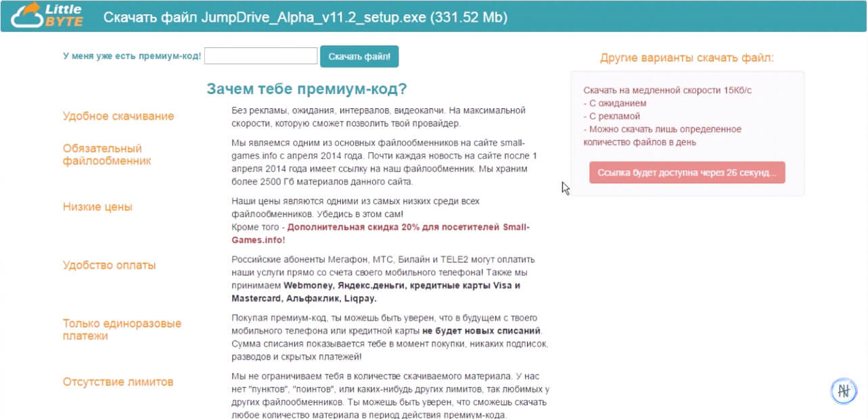Click the paragraph starting 'Без рекламы, ожидания'
Viewport: 868px width, 419px height.
point(378,117)
